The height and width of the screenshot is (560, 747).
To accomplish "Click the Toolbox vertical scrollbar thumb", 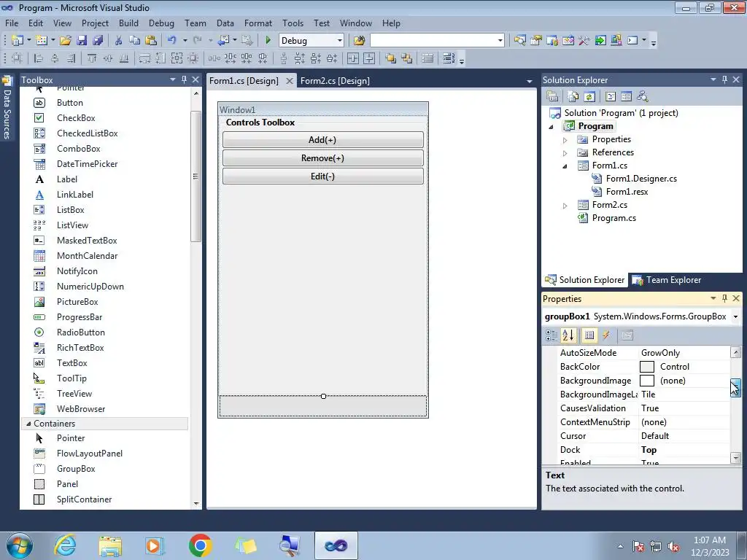I will pos(196,176).
